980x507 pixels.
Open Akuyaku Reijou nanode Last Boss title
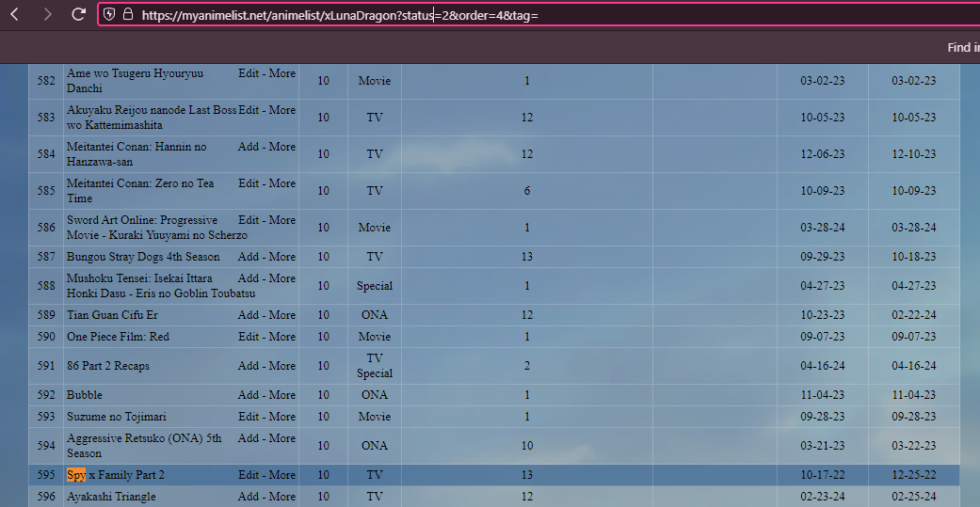pyautogui.click(x=152, y=118)
